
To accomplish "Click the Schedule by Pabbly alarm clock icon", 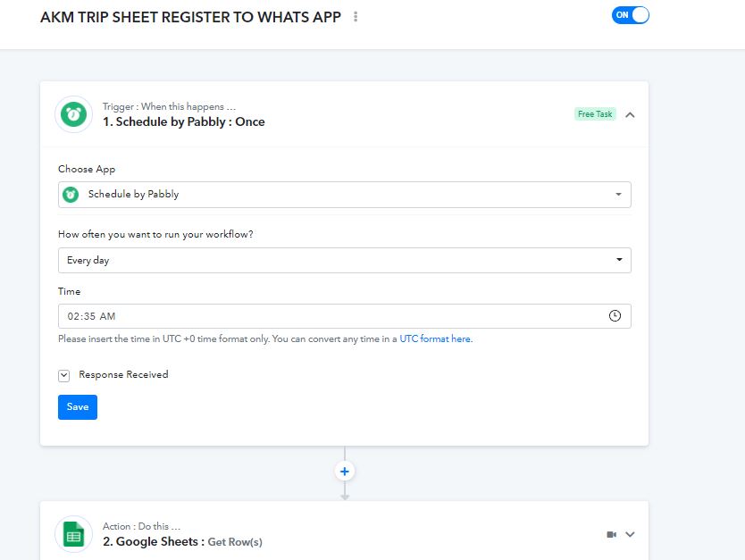I will point(73,114).
